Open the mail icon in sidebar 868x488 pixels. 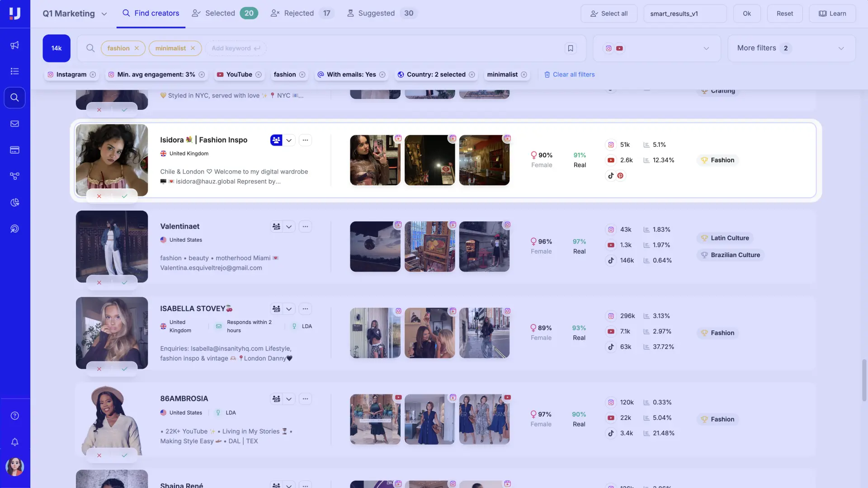[14, 124]
